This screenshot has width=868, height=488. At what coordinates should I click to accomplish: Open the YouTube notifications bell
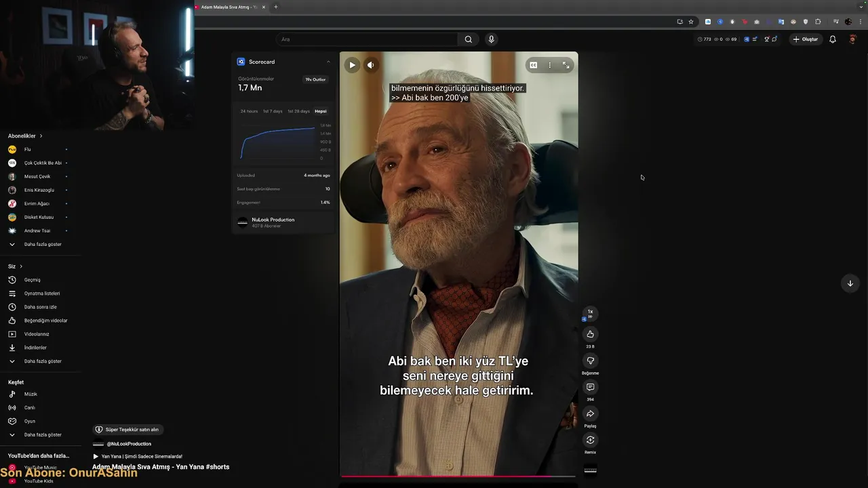[833, 39]
